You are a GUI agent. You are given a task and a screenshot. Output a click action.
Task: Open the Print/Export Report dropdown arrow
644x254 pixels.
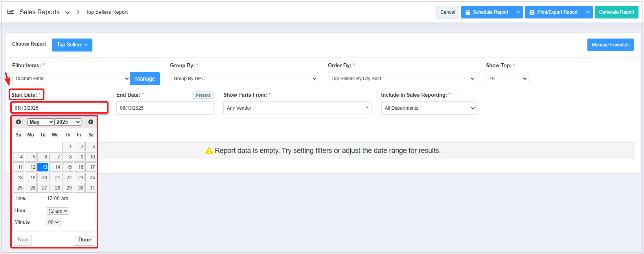coord(587,12)
